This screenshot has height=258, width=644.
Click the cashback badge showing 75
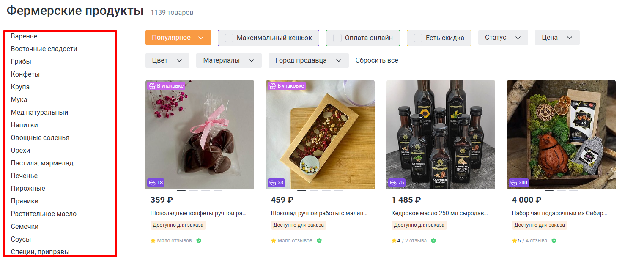pos(397,183)
